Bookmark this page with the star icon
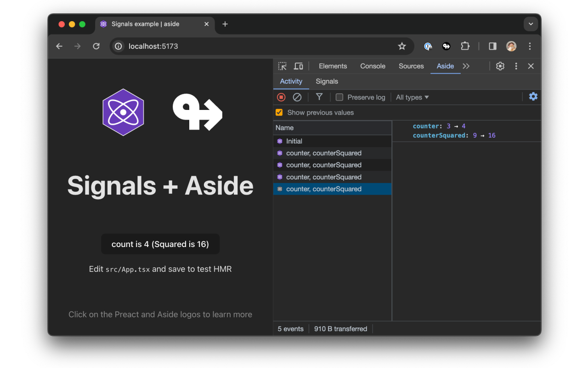The width and height of the screenshot is (588, 368). [402, 46]
